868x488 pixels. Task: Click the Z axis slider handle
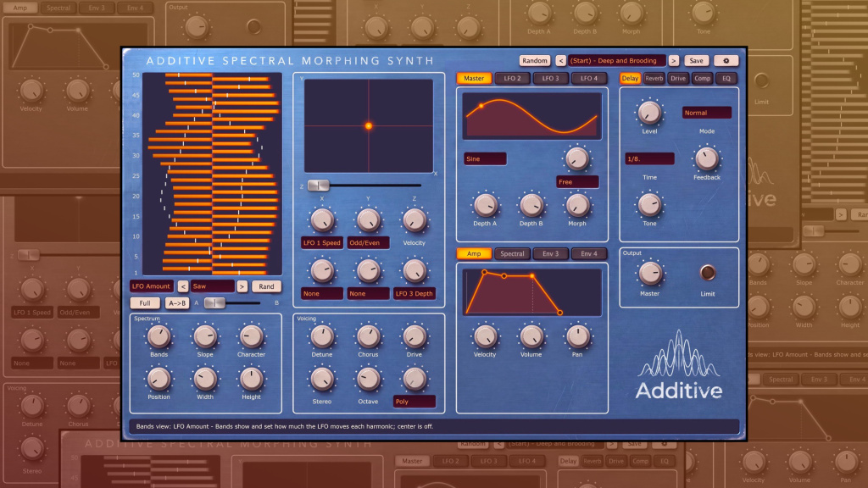[319, 186]
